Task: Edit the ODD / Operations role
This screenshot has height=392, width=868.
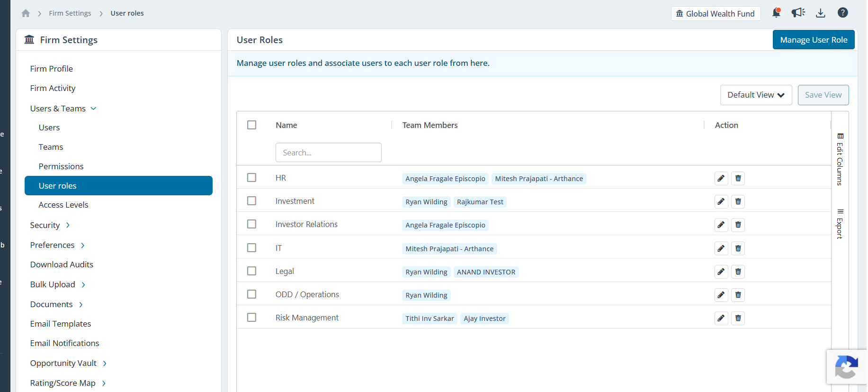Action: (721, 295)
